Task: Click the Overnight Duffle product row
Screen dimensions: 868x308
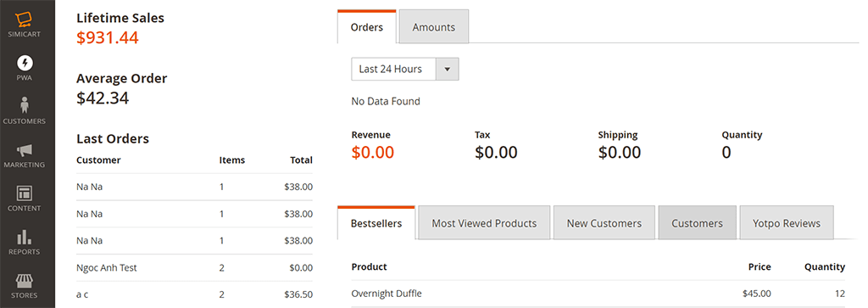Action: [598, 294]
